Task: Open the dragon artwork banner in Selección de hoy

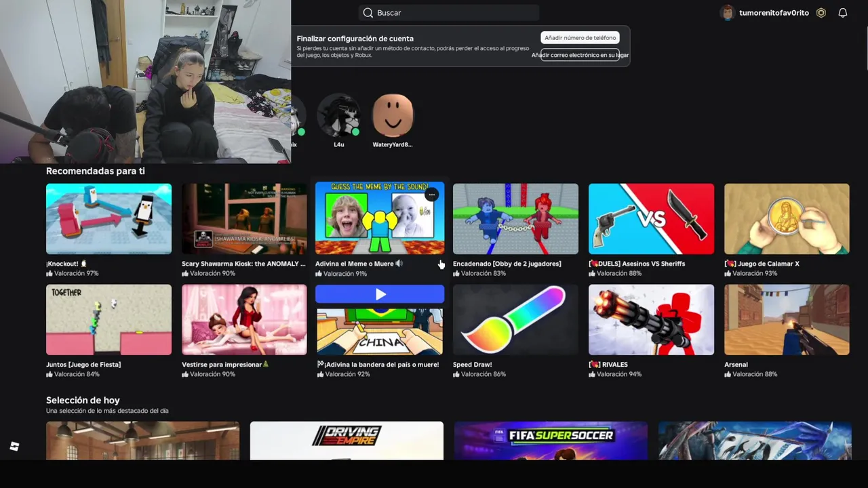Action: tap(755, 441)
